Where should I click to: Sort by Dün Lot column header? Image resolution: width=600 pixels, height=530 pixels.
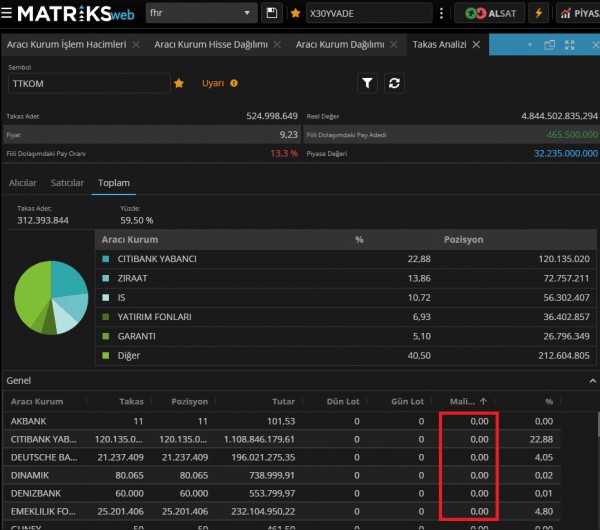pos(343,401)
